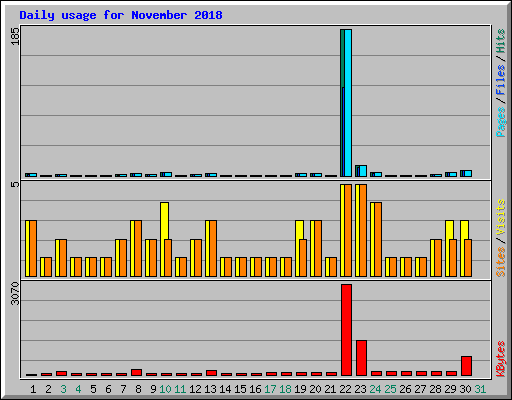Click the green day 25 axis label
The image size is (512, 400).
(x=390, y=389)
